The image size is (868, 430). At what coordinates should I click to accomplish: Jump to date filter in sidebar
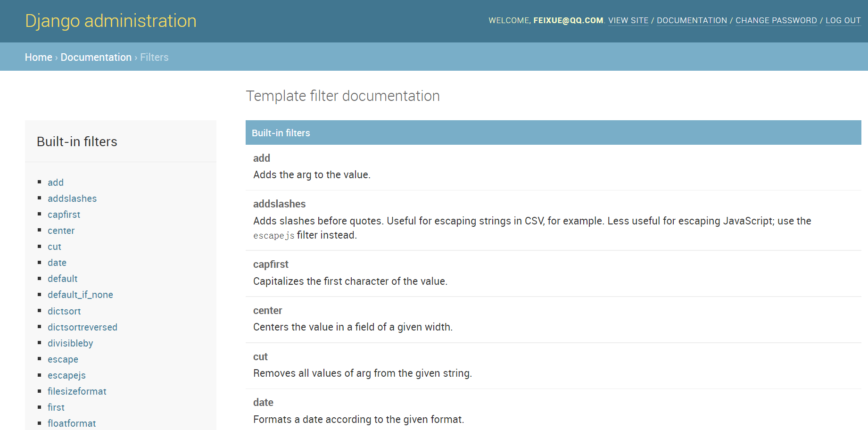57,263
